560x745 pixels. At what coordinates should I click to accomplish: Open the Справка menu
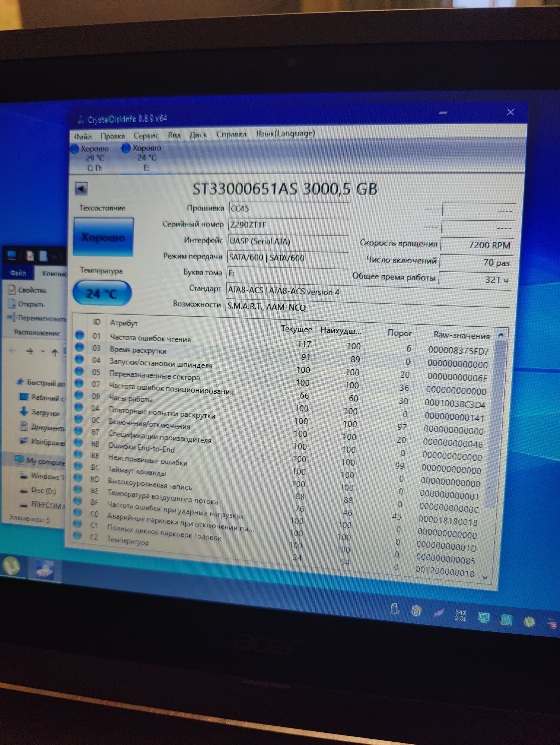tap(231, 134)
